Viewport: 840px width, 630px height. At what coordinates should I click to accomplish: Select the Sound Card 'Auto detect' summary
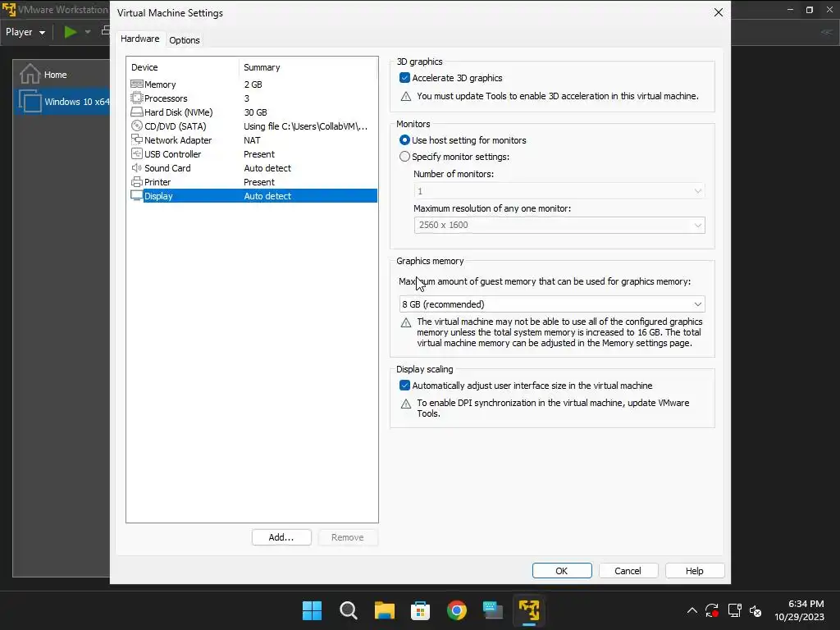pos(267,167)
